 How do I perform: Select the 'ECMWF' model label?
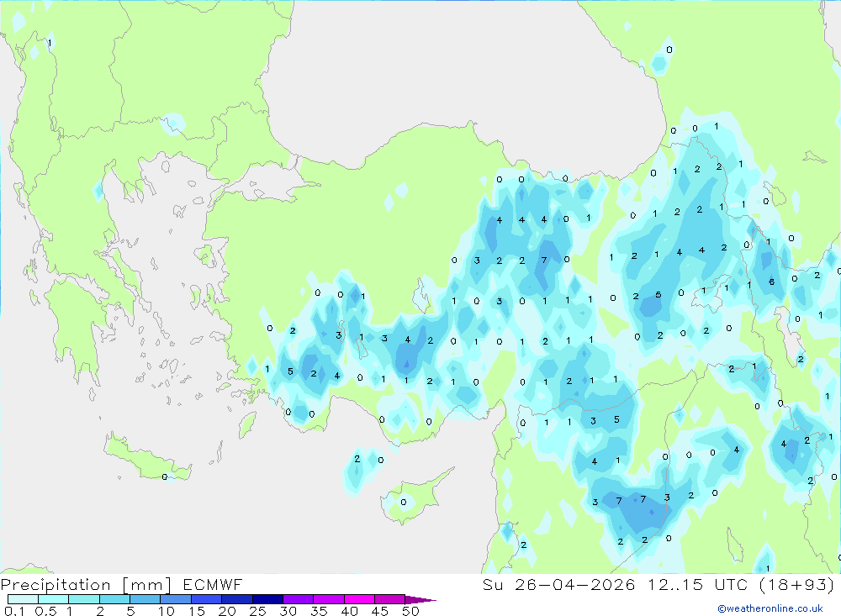click(x=213, y=584)
